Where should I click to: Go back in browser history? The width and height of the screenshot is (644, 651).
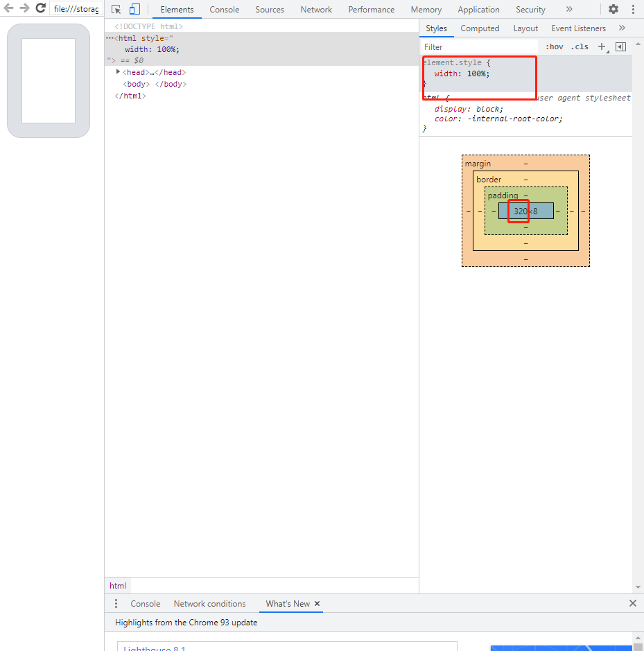pos(9,8)
